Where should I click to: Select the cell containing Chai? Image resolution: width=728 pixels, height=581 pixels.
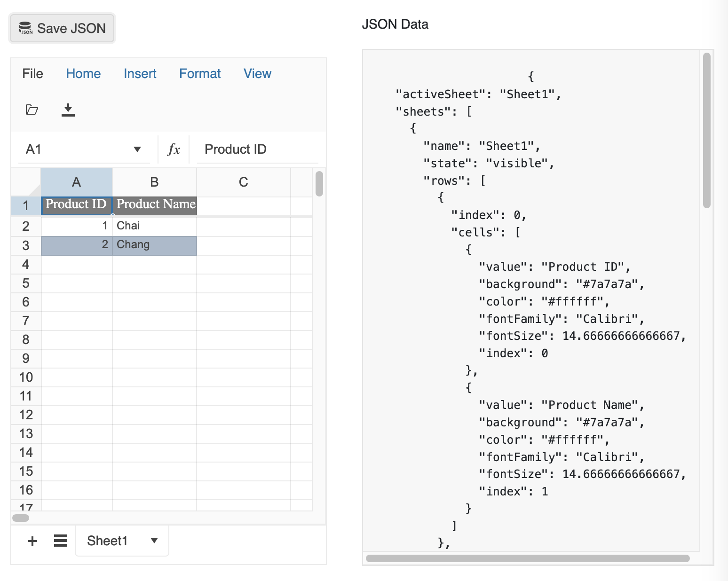154,226
